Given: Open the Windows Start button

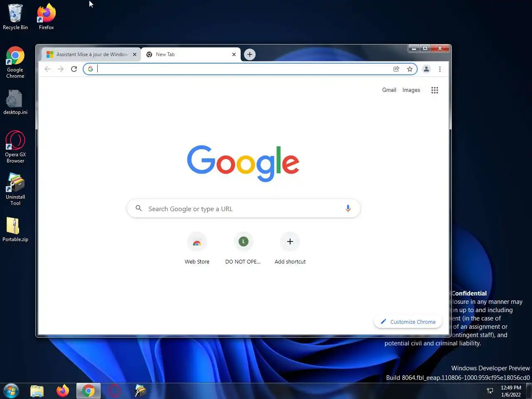Looking at the screenshot, I should [11, 391].
